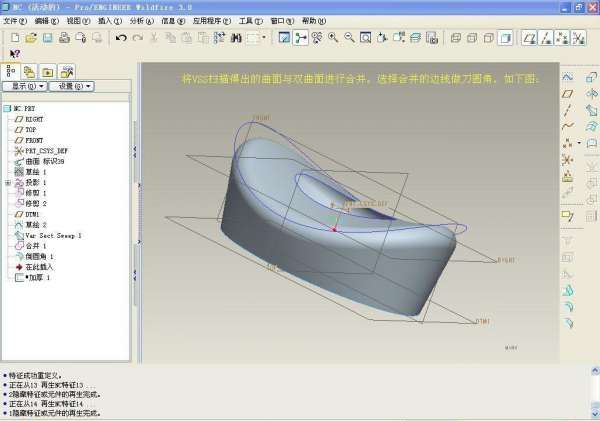Select the sketch tool in right toolbar

pyautogui.click(x=568, y=77)
